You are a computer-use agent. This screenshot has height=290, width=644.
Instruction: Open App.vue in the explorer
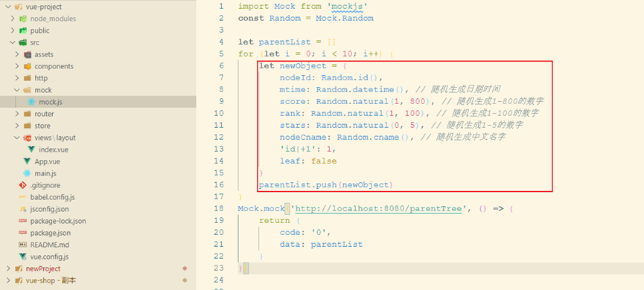pyautogui.click(x=47, y=161)
